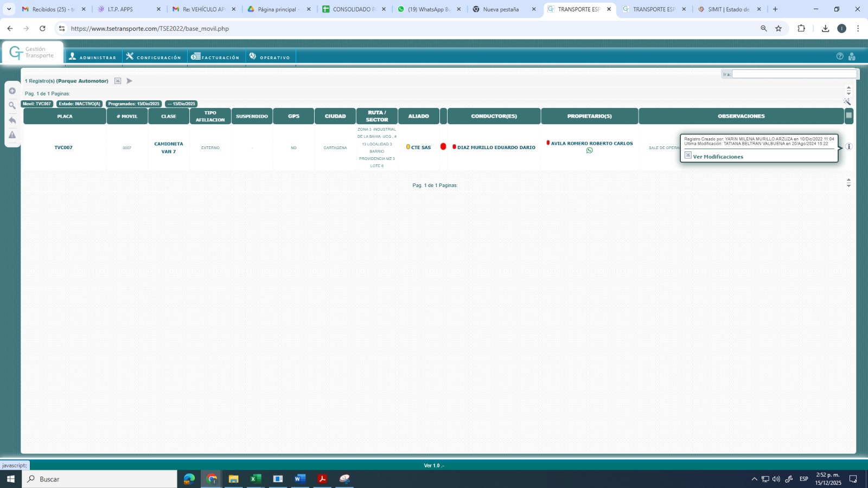This screenshot has width=868, height=488.
Task: Click the red status indicator next to CTE SAS
Action: (443, 147)
